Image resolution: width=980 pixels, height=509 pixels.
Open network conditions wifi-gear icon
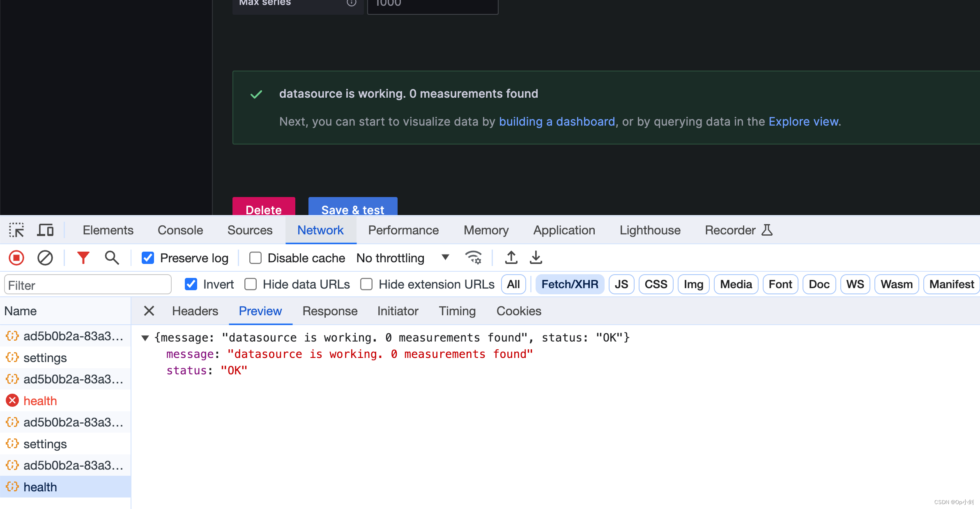(x=473, y=258)
